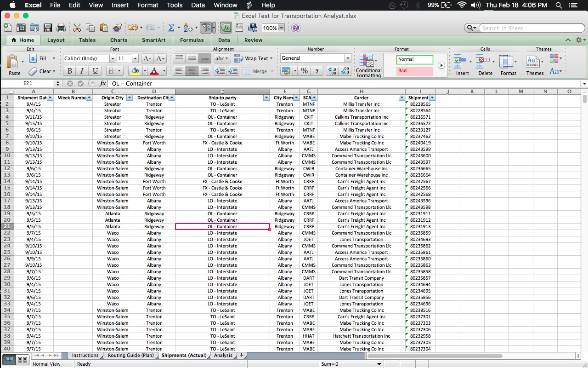Save the workbook with floppy disk icon

tap(47, 28)
